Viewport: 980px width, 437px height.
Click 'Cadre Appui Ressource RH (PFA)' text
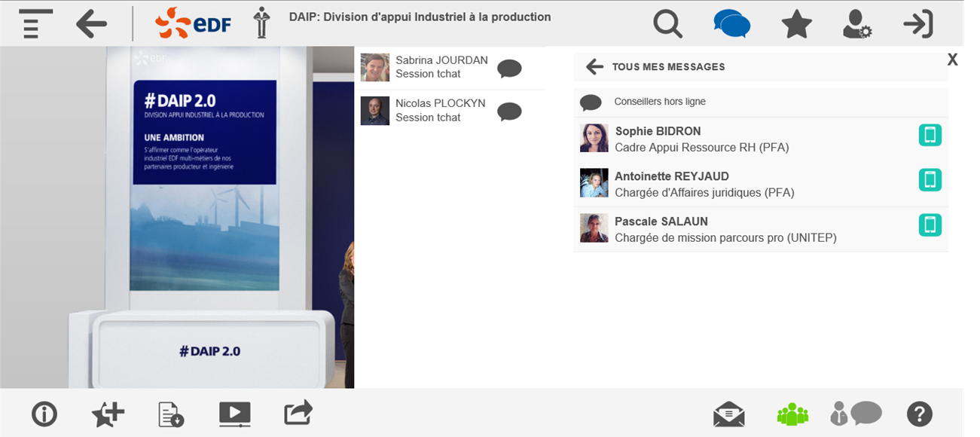click(x=702, y=148)
